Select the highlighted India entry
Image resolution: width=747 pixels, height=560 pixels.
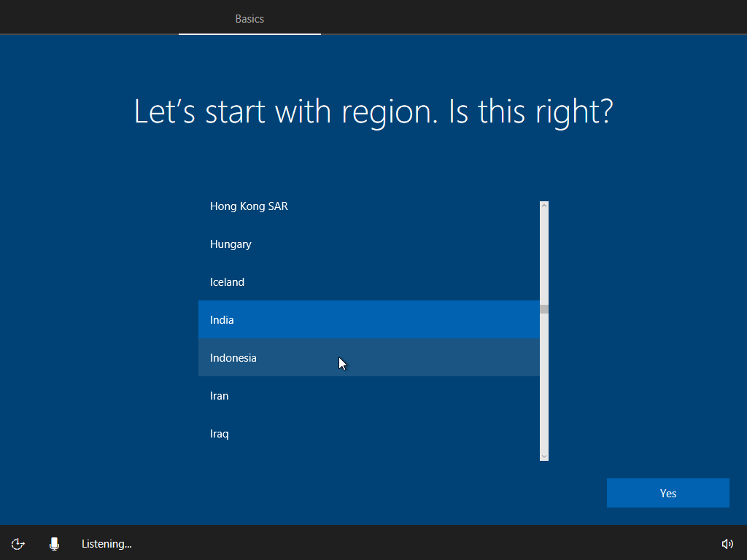point(368,319)
